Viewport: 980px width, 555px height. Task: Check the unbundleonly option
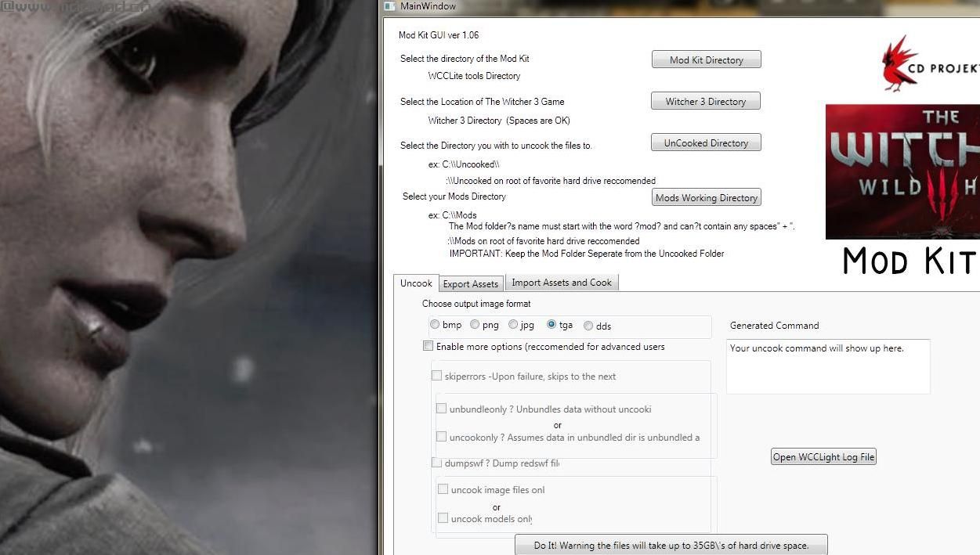pyautogui.click(x=441, y=409)
